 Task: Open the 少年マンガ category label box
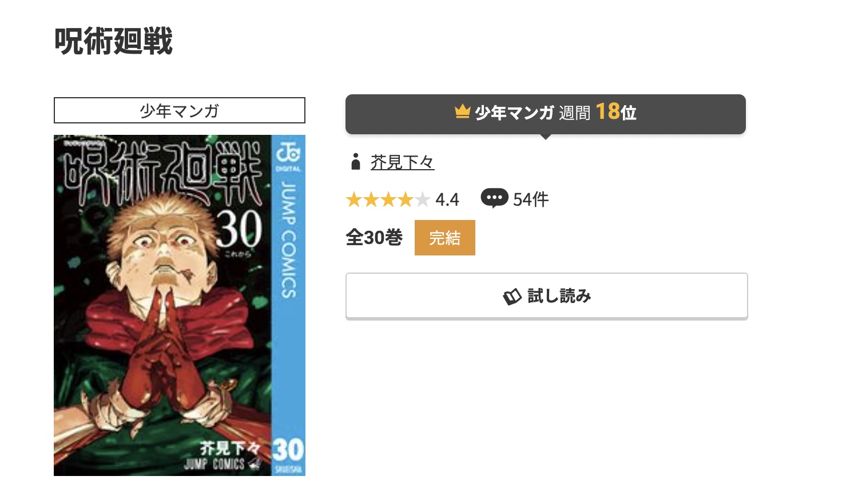point(180,110)
